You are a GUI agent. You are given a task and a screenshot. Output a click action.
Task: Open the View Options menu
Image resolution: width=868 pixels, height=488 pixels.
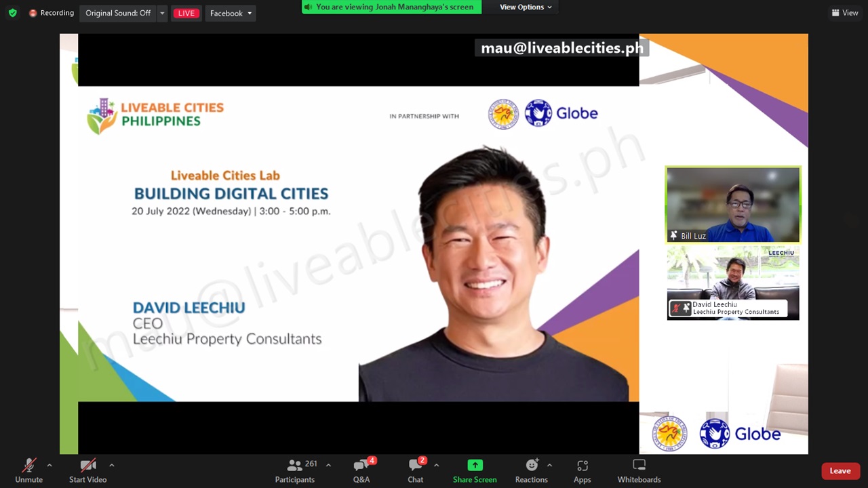526,7
